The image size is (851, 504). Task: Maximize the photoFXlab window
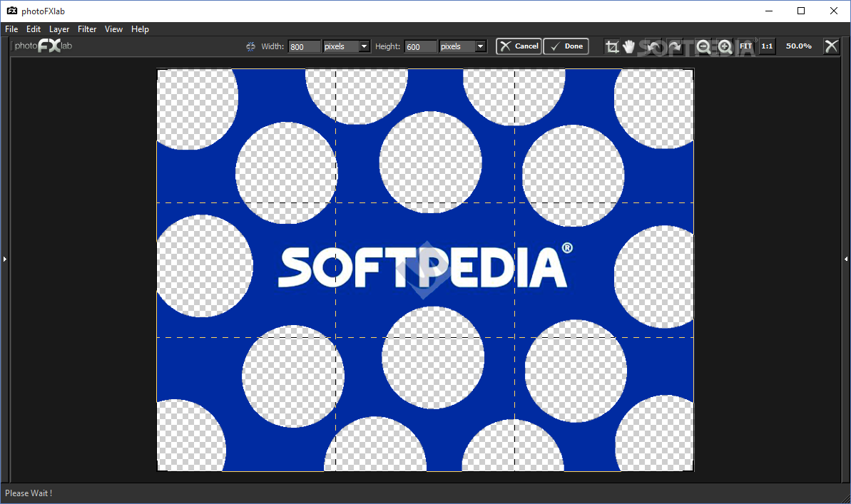pos(801,11)
